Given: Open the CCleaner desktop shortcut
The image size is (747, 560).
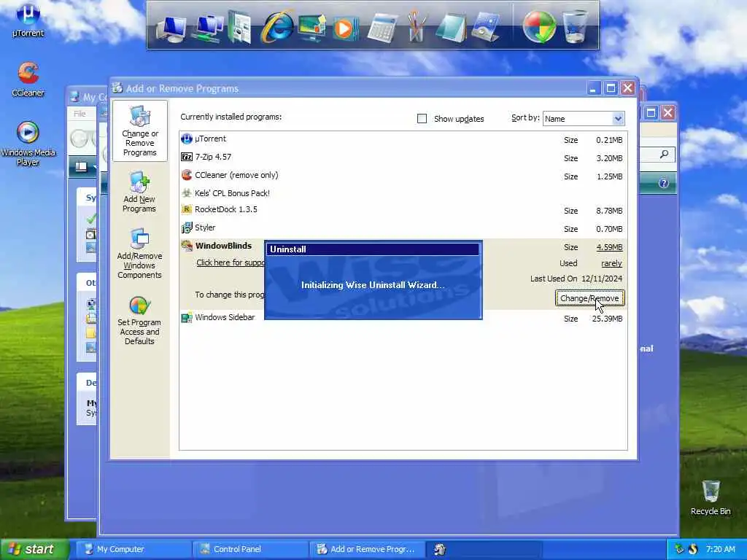Looking at the screenshot, I should tap(28, 79).
